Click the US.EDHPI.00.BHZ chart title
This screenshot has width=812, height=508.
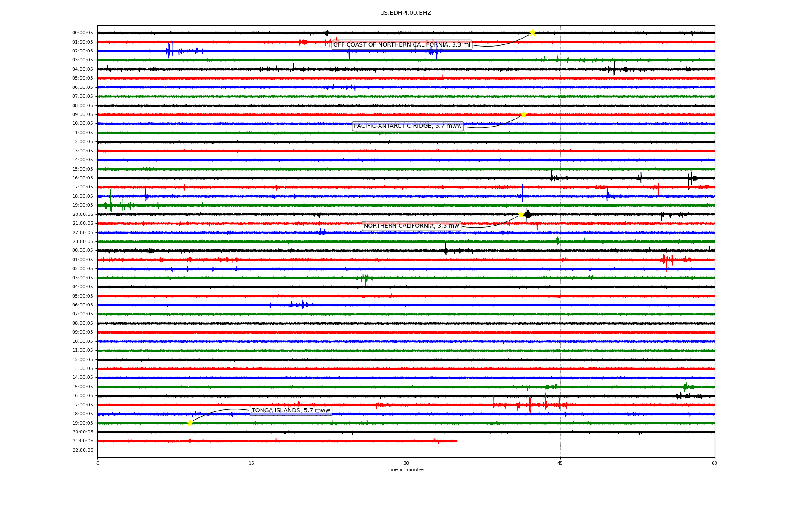point(406,13)
